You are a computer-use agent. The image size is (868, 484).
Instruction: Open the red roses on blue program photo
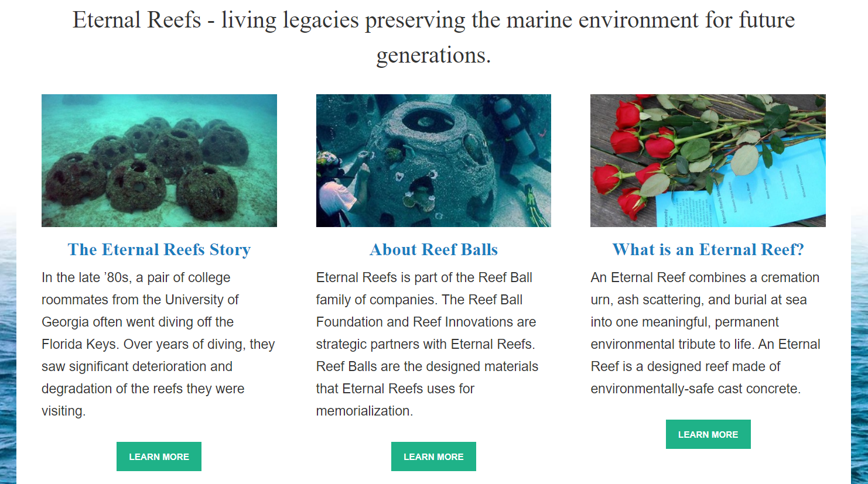708,160
